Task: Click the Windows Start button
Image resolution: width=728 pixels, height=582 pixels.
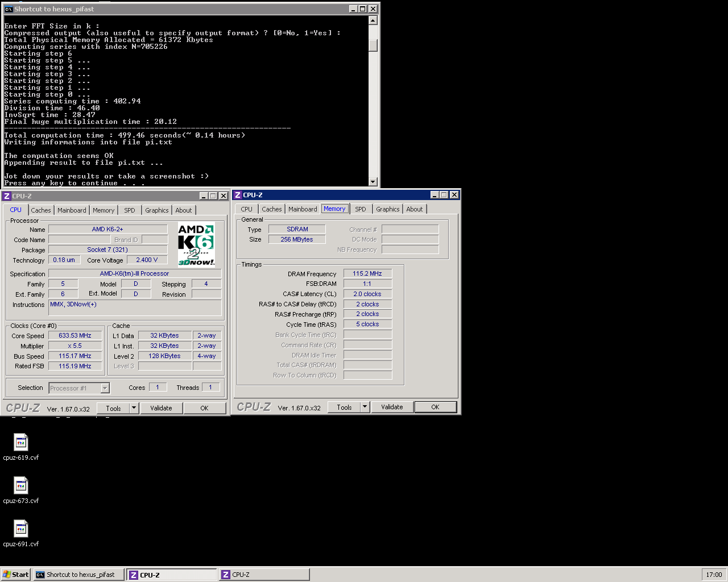Action: pyautogui.click(x=16, y=575)
